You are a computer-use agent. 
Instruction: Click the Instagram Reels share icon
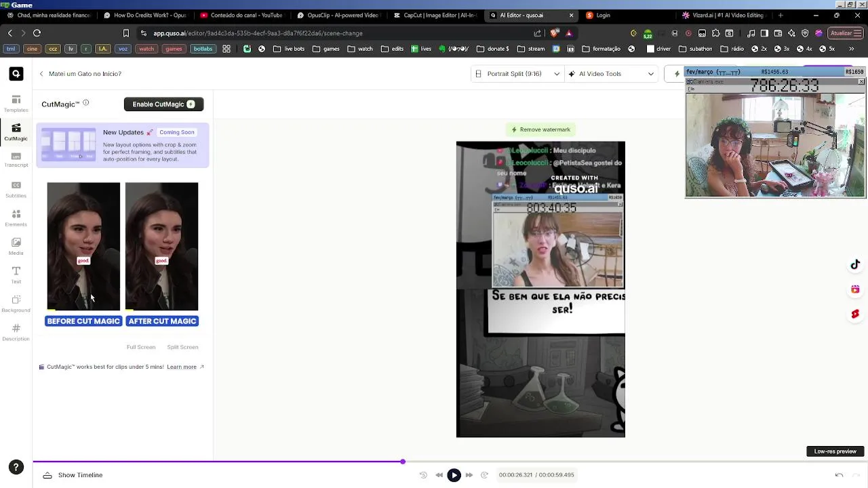(855, 289)
